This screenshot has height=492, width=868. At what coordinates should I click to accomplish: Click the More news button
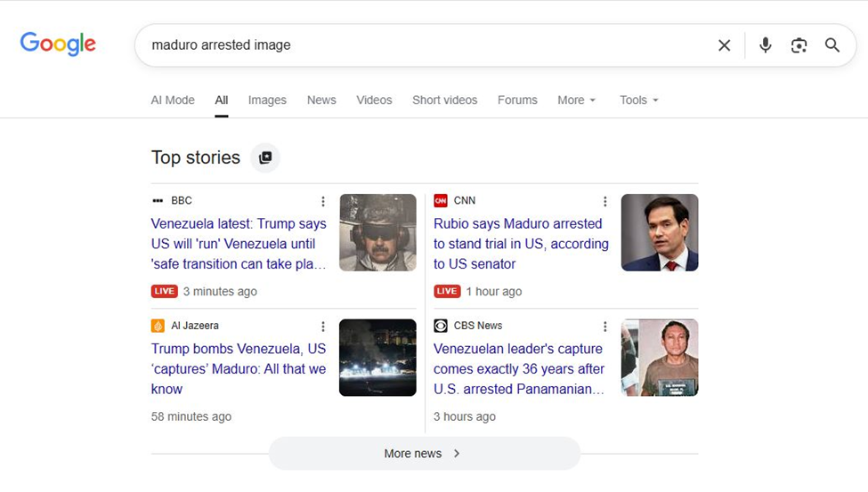tap(425, 454)
